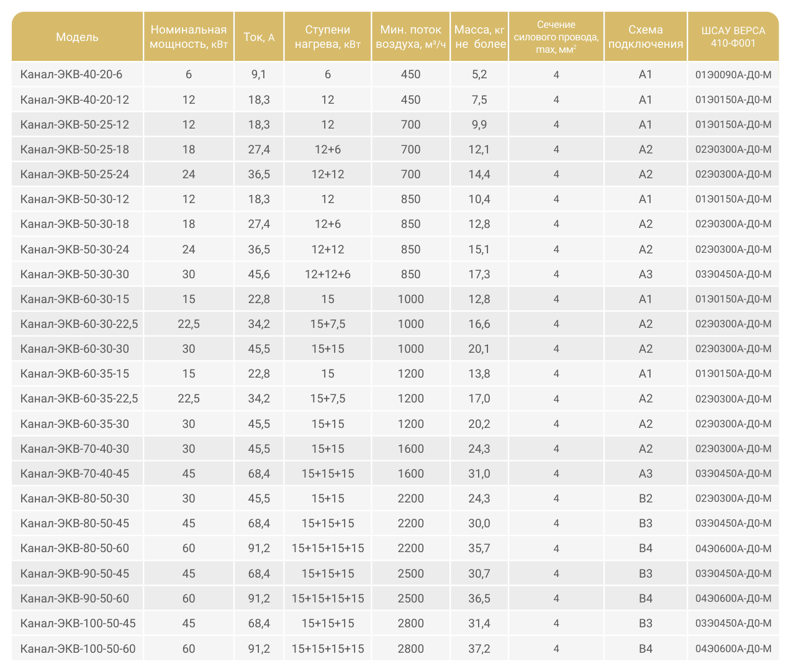Click the mass value 17,3

pyautogui.click(x=479, y=274)
